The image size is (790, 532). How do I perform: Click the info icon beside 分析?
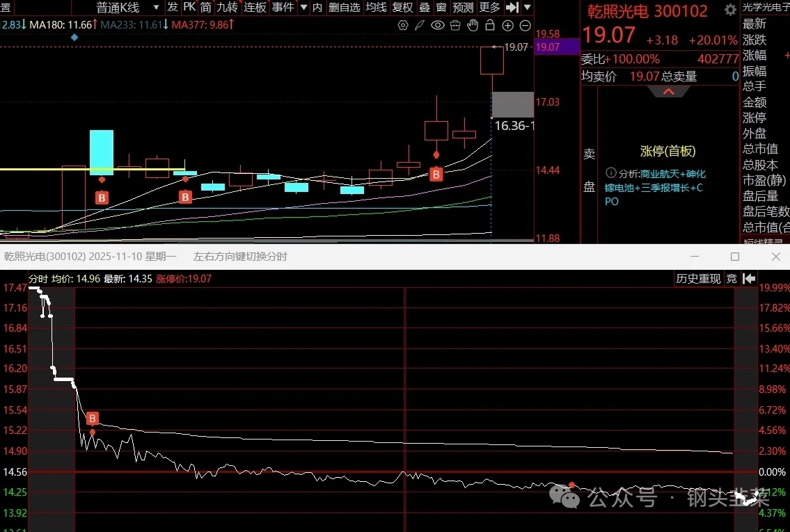pyautogui.click(x=610, y=173)
